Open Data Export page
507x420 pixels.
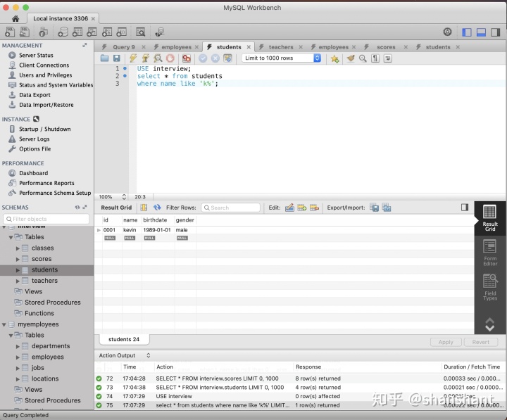tap(35, 95)
